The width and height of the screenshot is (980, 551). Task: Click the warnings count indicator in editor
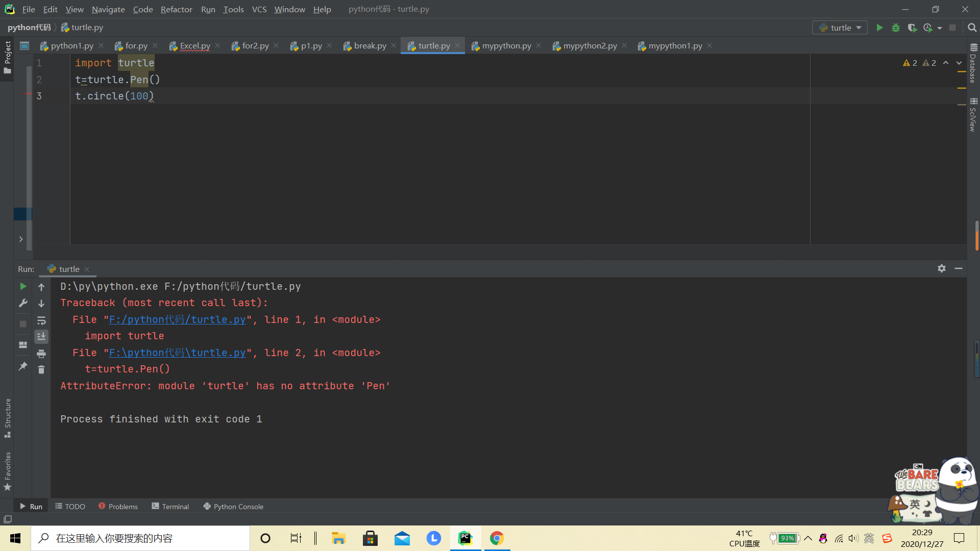click(919, 63)
